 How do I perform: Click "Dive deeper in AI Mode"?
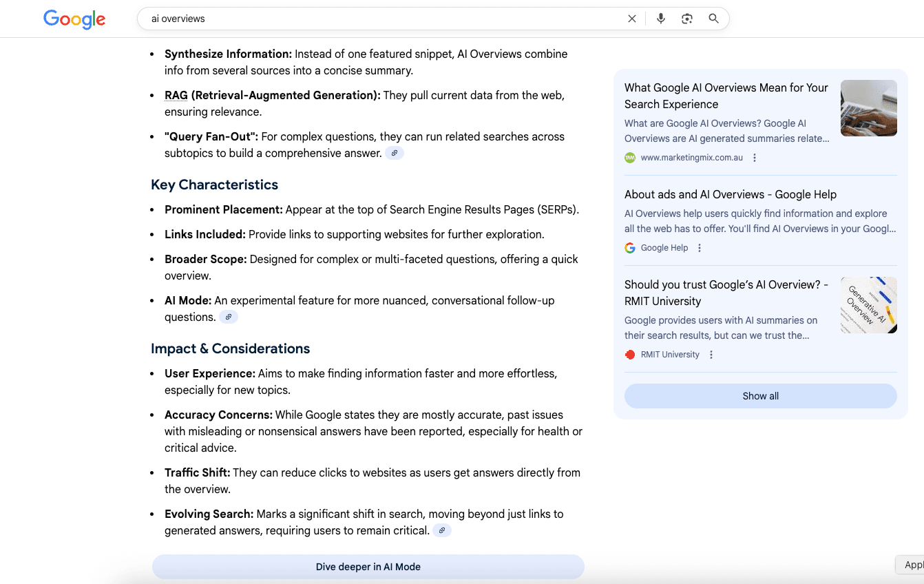pos(368,566)
